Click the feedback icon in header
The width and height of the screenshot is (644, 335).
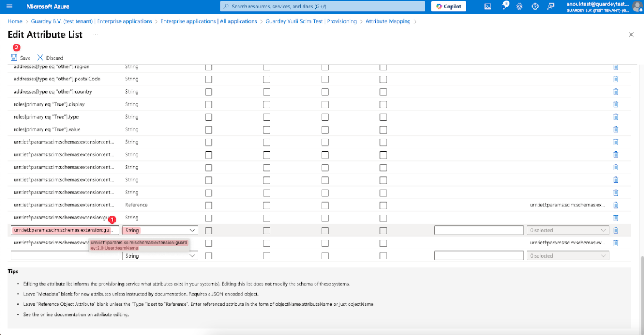click(550, 6)
